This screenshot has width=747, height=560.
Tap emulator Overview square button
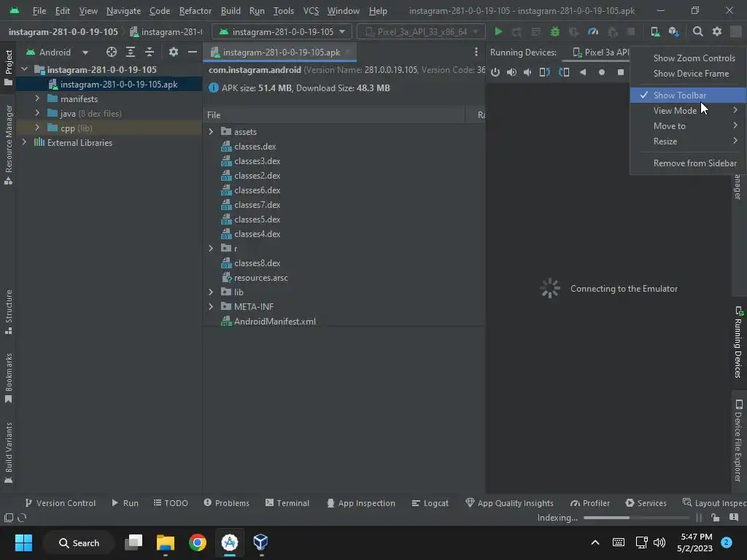[x=620, y=72]
